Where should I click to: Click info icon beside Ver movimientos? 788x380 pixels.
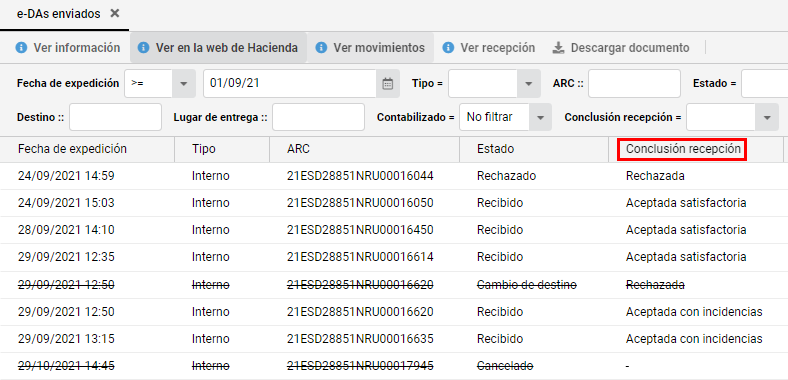(x=321, y=48)
